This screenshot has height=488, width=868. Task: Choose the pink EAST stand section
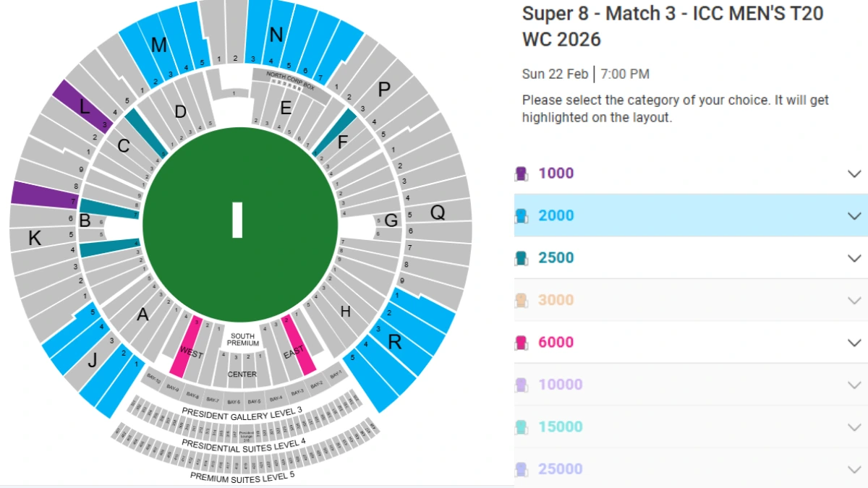pos(298,346)
